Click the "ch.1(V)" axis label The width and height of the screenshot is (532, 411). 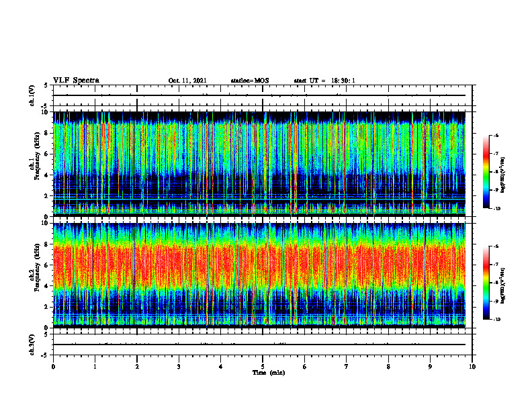point(32,95)
